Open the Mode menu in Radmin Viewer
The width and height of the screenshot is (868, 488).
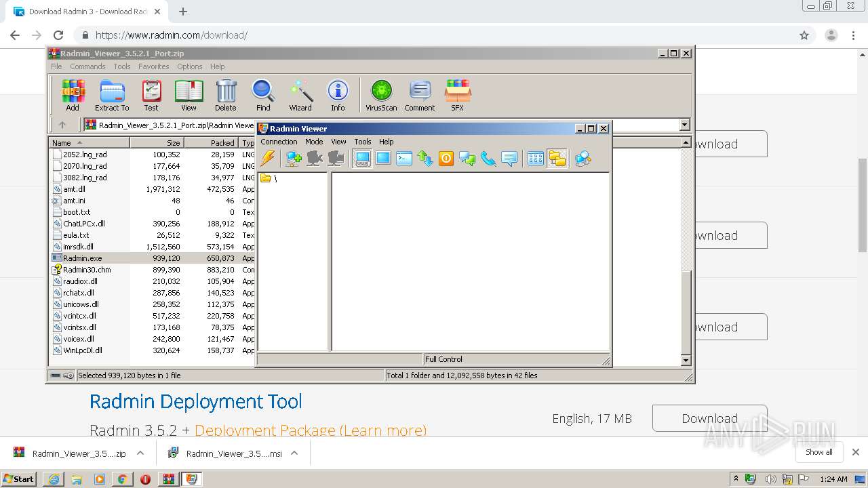click(314, 142)
